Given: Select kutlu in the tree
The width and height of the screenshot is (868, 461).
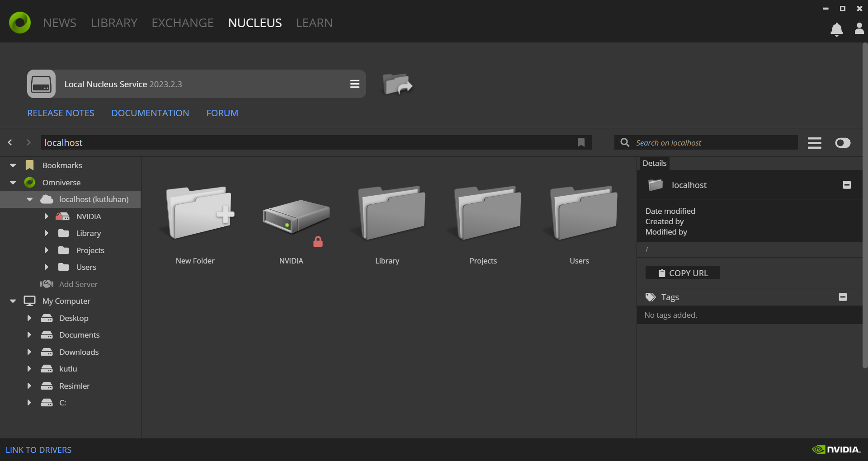Looking at the screenshot, I should (68, 369).
